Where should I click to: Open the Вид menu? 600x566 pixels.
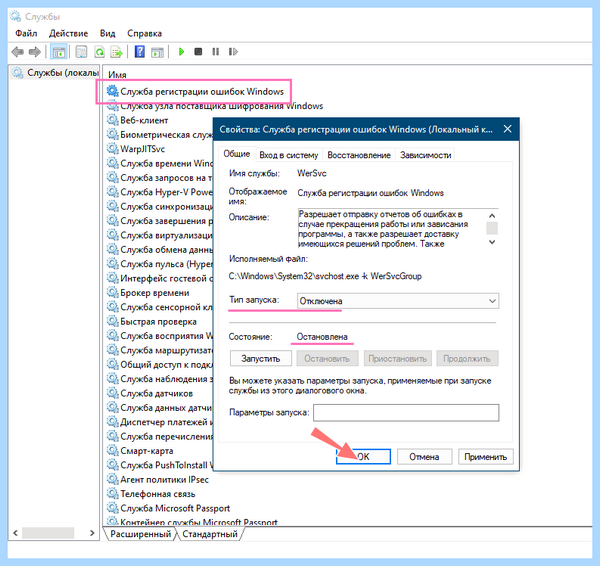pos(108,33)
